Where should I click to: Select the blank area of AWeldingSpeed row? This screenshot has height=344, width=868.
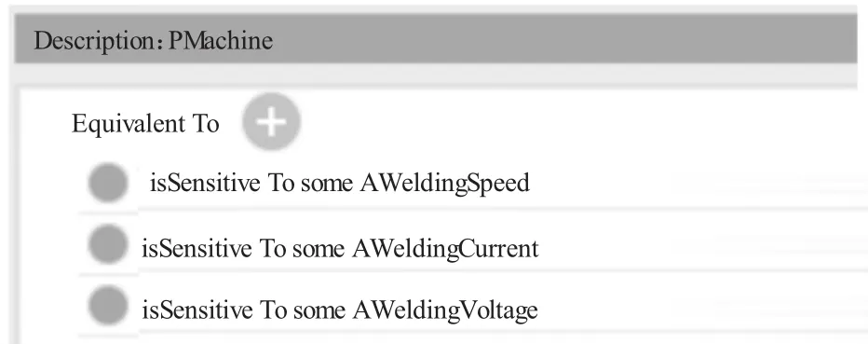point(698,183)
